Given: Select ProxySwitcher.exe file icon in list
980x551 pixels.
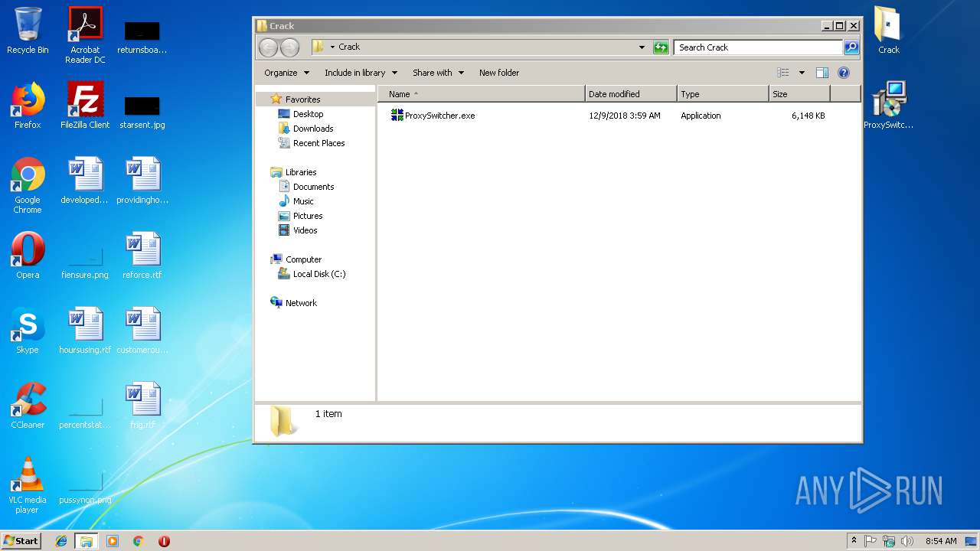Looking at the screenshot, I should click(x=397, y=115).
